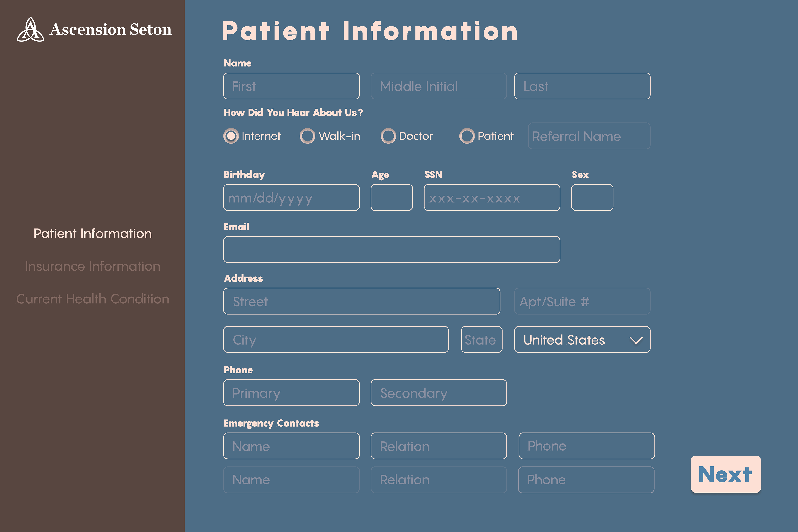Viewport: 798px width, 532px height.
Task: Click the Address label
Action: (243, 278)
